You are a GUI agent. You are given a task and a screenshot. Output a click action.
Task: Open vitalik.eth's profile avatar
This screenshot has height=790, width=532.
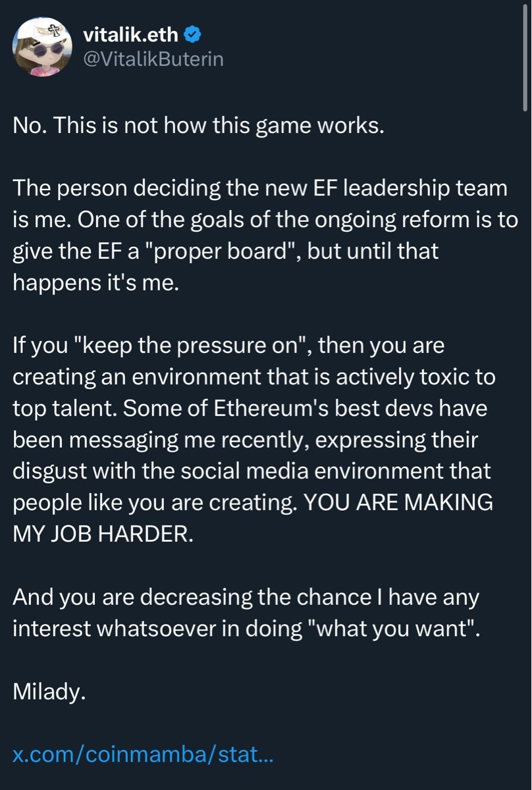(x=43, y=47)
